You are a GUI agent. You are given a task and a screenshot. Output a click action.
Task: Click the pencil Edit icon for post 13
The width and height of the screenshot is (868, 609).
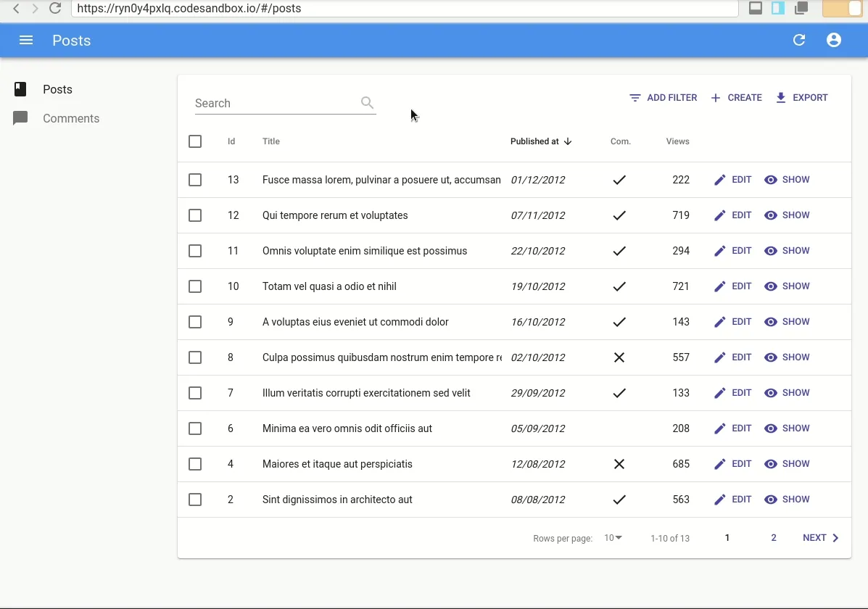pos(719,179)
